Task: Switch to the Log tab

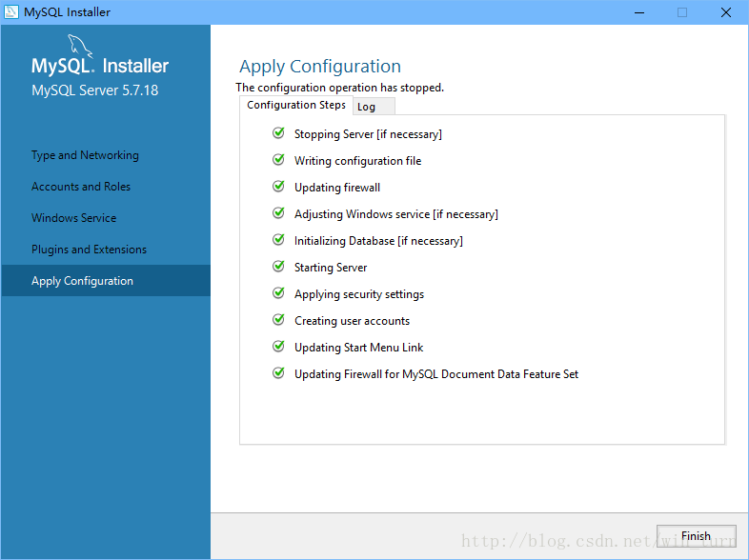Action: point(367,107)
